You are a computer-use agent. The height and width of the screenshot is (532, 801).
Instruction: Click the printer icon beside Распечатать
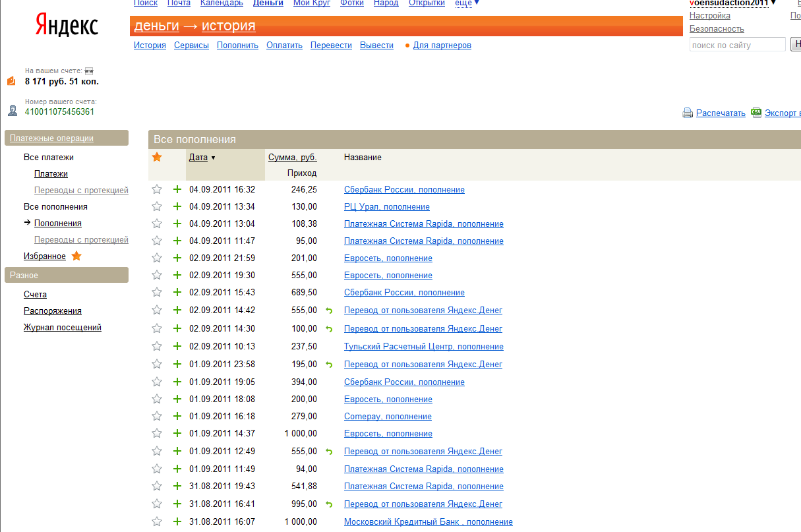(688, 113)
